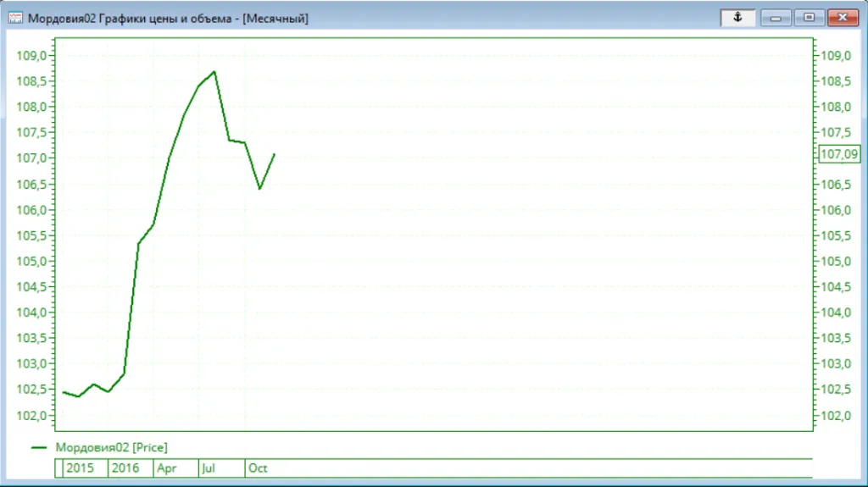The width and height of the screenshot is (868, 487).
Task: Close the Мордовия02 chart window
Action: (x=841, y=18)
